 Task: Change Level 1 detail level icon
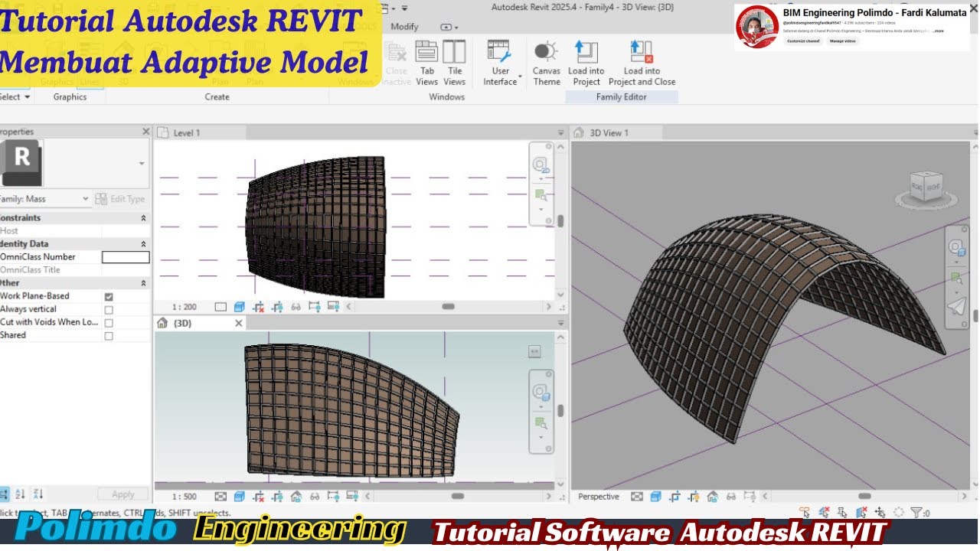220,307
